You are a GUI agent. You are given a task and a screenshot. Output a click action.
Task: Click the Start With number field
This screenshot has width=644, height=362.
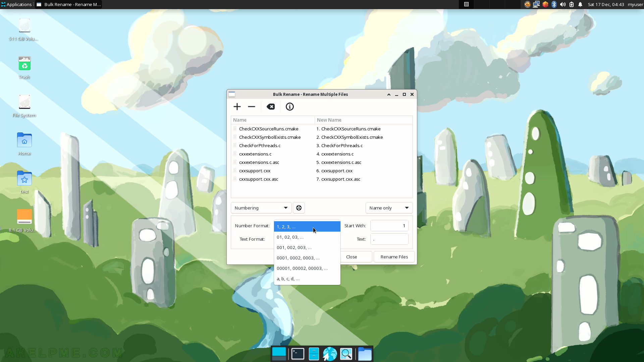(389, 226)
